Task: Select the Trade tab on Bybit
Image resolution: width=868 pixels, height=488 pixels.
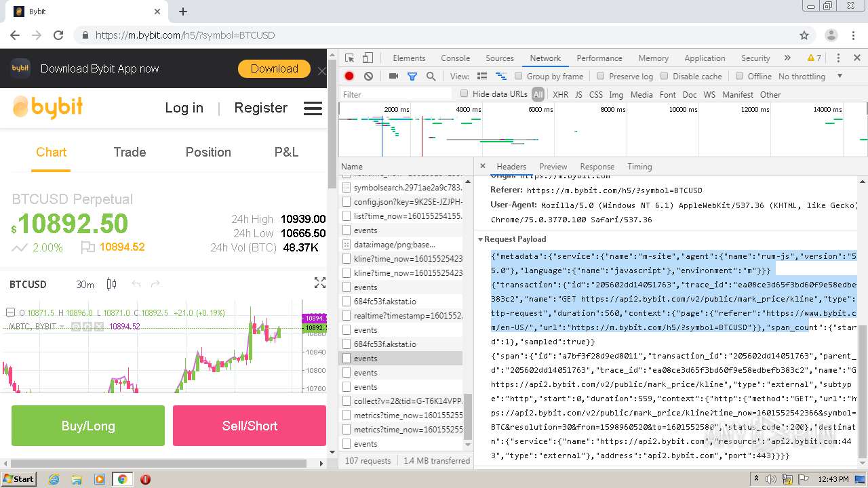Action: (130, 152)
